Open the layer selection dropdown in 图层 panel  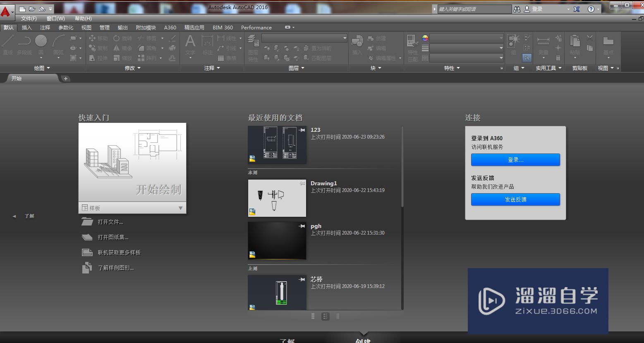click(x=304, y=38)
